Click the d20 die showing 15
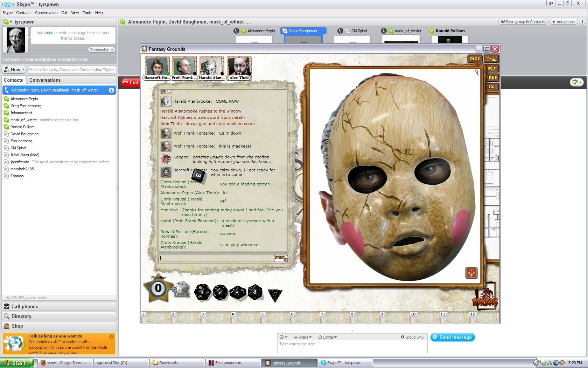The height and width of the screenshot is (368, 588). 203,292
